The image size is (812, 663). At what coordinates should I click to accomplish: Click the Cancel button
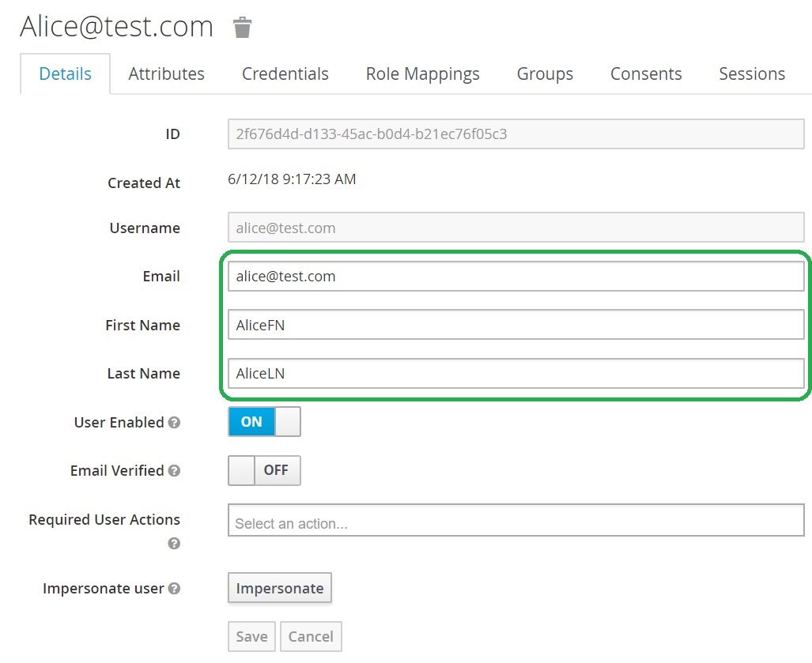click(311, 637)
